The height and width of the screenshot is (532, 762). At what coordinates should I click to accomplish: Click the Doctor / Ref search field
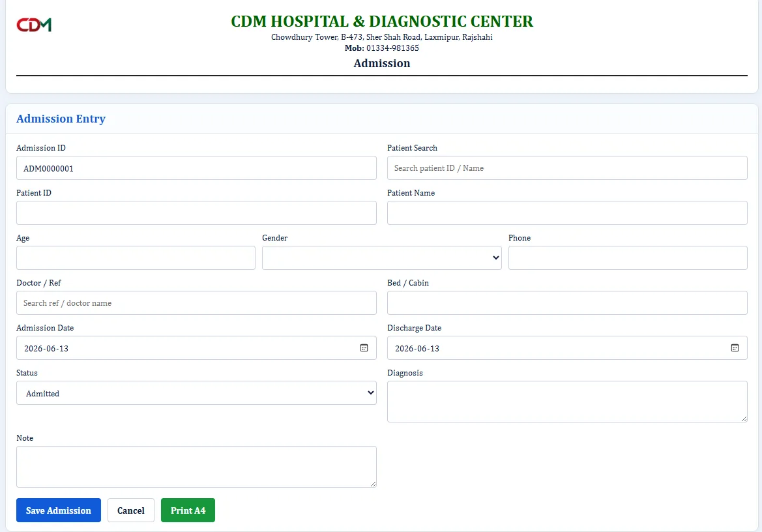pos(196,303)
